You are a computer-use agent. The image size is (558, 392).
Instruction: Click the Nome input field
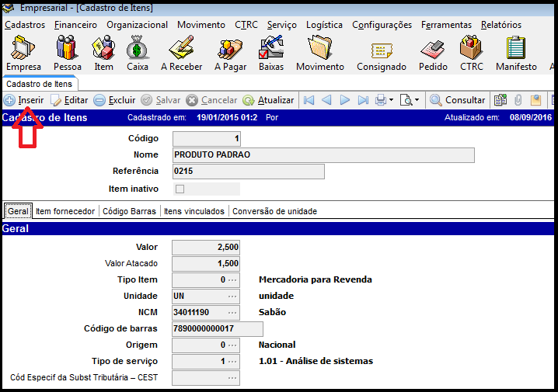[x=323, y=155]
